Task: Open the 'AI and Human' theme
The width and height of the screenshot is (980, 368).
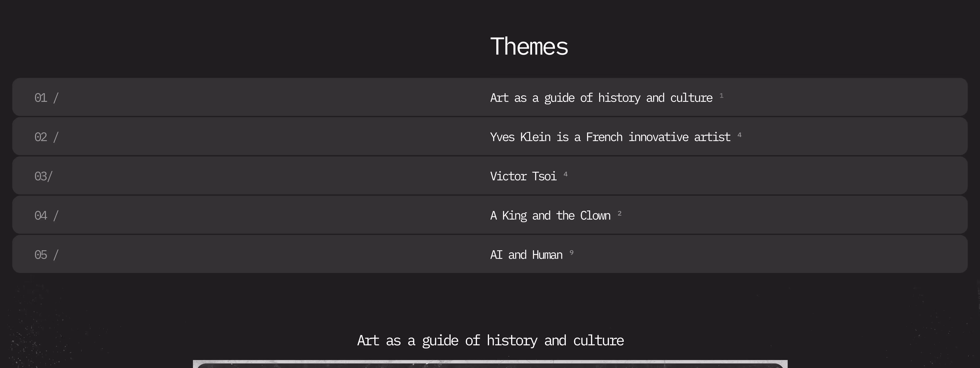Action: click(x=526, y=255)
